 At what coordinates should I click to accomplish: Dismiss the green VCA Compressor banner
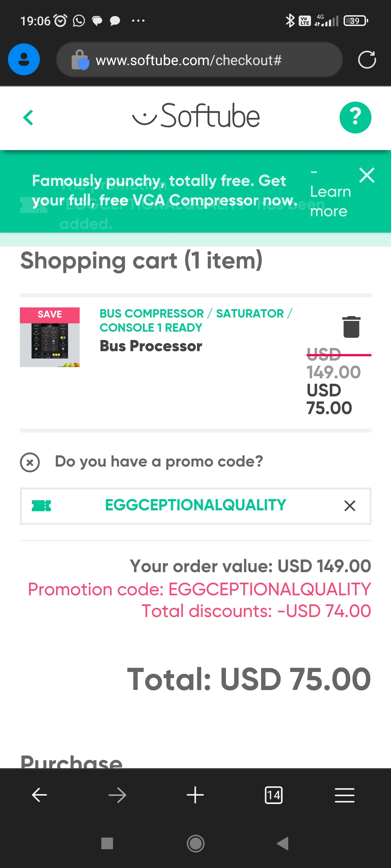point(367,176)
